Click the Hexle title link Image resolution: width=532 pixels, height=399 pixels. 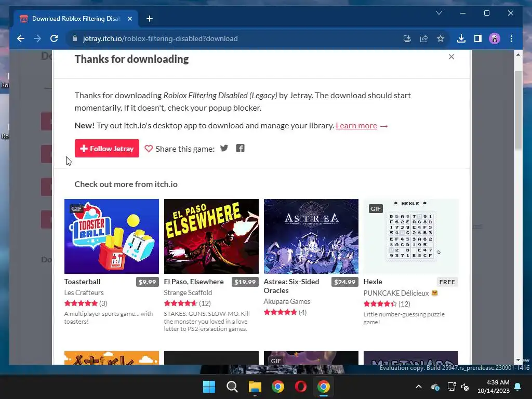point(373,282)
